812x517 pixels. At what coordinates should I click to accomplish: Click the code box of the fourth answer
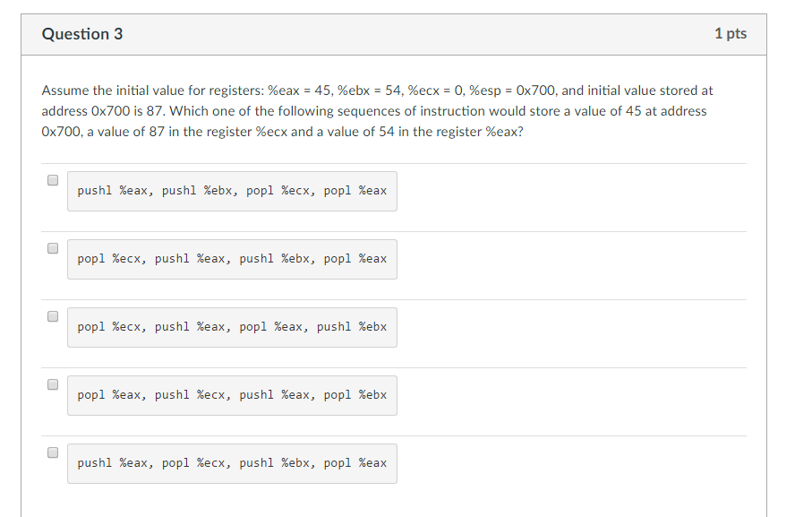[x=232, y=395]
